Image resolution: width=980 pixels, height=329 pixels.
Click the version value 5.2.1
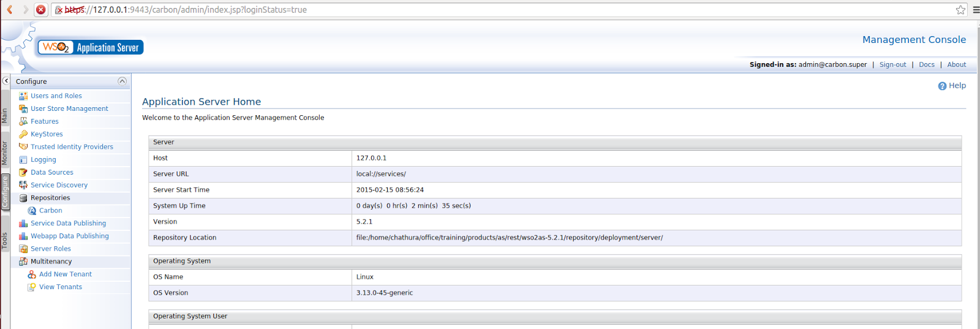tap(364, 222)
